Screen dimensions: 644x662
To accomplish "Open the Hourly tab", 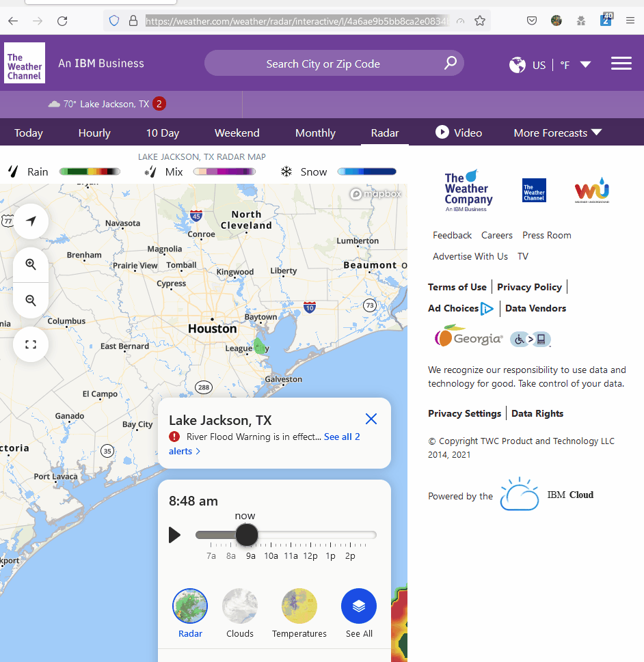I will point(94,133).
